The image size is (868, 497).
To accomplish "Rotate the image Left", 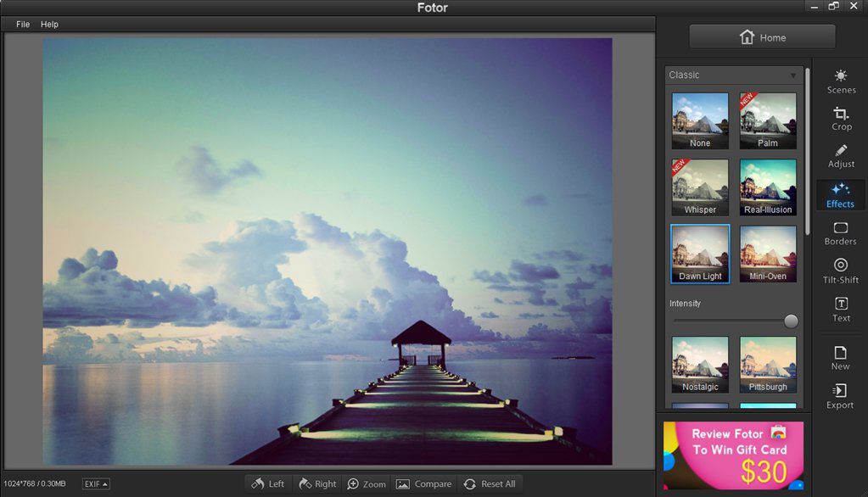I will point(268,483).
